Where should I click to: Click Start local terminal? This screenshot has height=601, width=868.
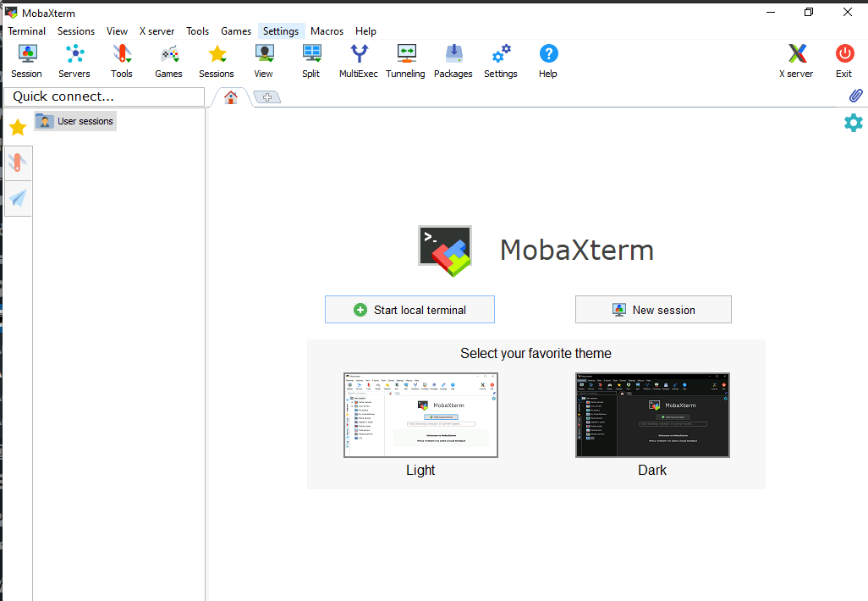(409, 309)
